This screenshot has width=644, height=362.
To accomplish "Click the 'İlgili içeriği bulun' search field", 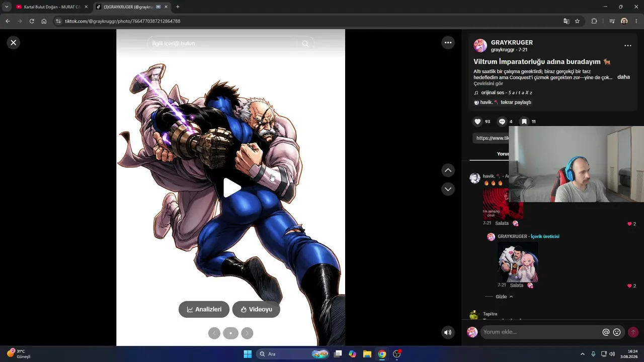I will click(222, 44).
